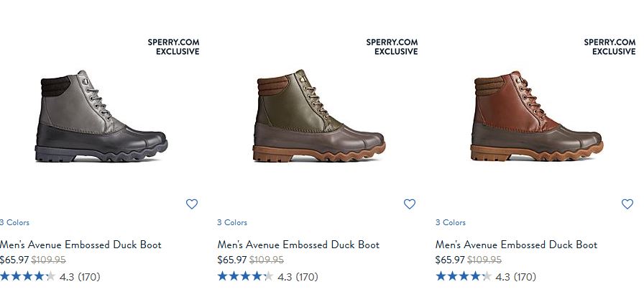Click the $65.97 price under the olive boot
Image resolution: width=644 pixels, height=305 pixels.
coord(232,260)
